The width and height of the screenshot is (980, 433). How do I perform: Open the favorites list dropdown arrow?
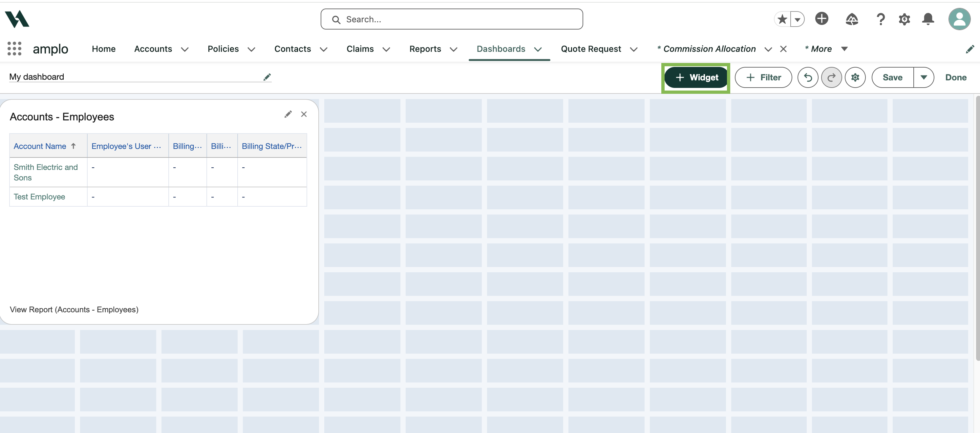[798, 19]
